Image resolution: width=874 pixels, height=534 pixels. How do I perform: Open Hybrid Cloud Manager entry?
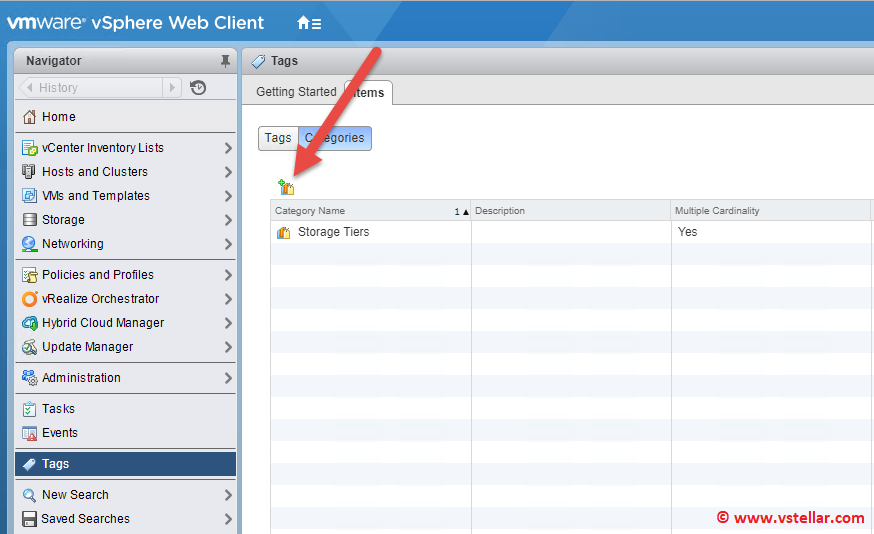pyautogui.click(x=102, y=323)
